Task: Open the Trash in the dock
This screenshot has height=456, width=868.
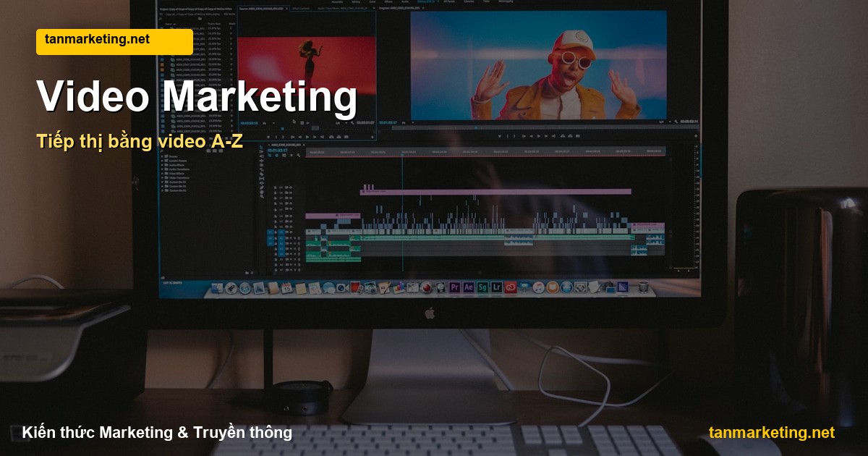Action: click(643, 288)
